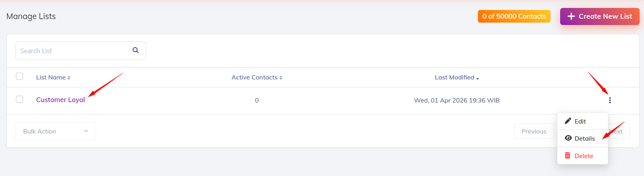The image size is (644, 176).
Task: Sort by the Active Contacts column label
Action: tap(254, 77)
